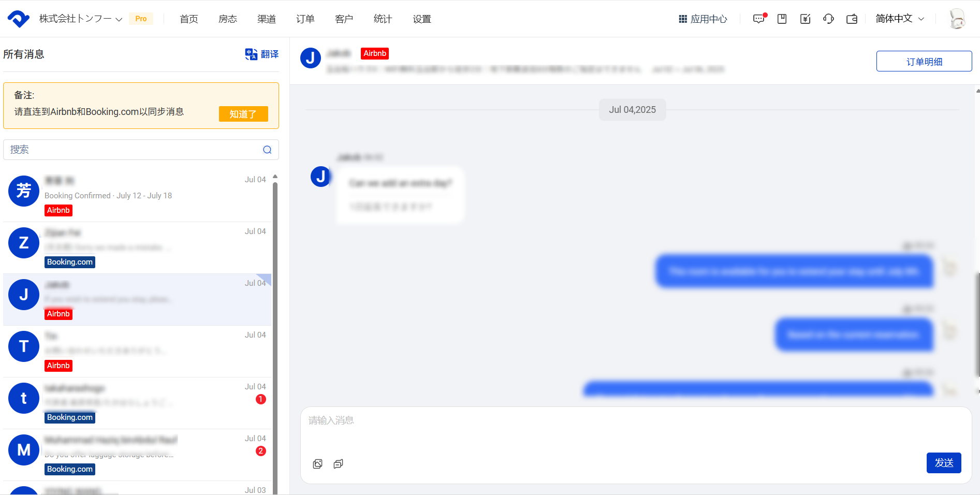Open the 简体中文 language dropdown
The width and height of the screenshot is (980, 495).
click(900, 19)
